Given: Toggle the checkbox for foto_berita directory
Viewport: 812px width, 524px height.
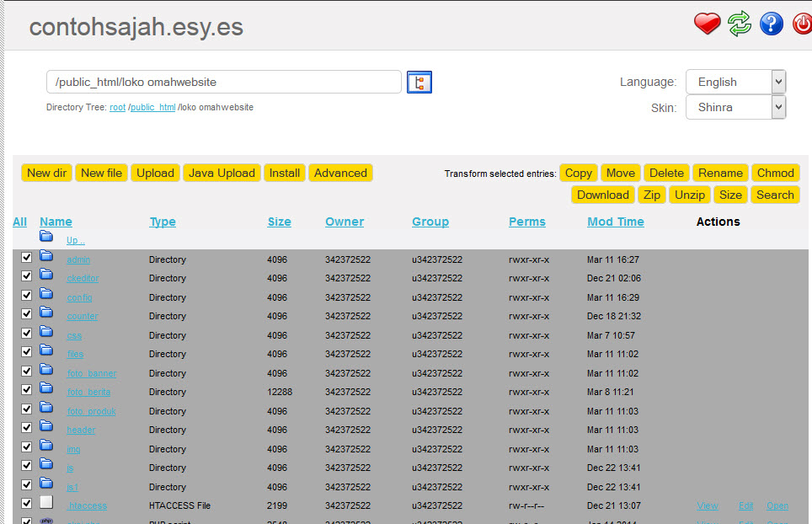Looking at the screenshot, I should click(26, 390).
